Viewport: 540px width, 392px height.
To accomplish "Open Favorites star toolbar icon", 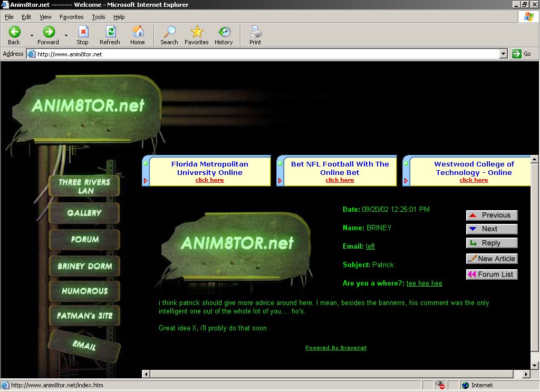I will [197, 32].
